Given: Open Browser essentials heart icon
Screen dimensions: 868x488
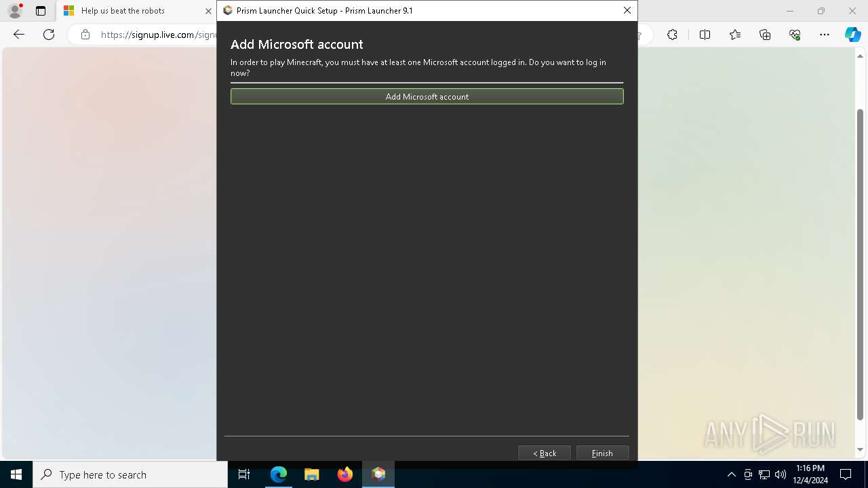Looking at the screenshot, I should pyautogui.click(x=795, y=35).
